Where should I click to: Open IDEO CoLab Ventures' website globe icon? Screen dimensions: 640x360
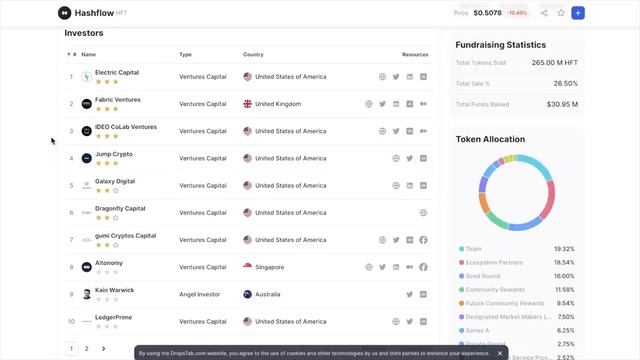pyautogui.click(x=382, y=131)
